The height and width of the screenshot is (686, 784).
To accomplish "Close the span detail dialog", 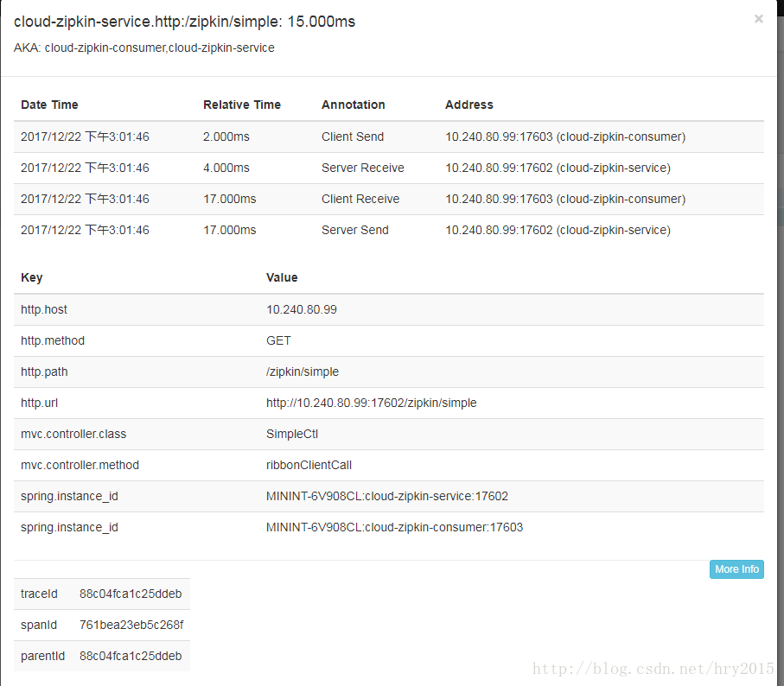I will point(758,19).
